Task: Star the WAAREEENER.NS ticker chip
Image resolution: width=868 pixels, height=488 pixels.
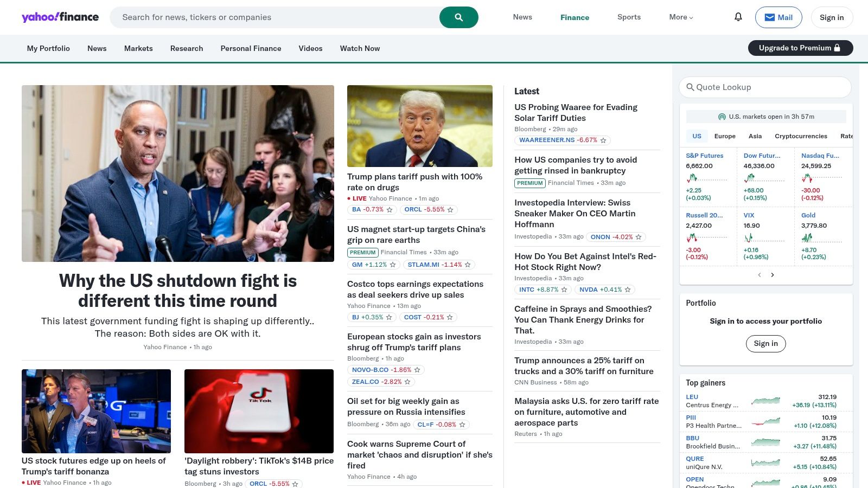Action: pos(603,140)
